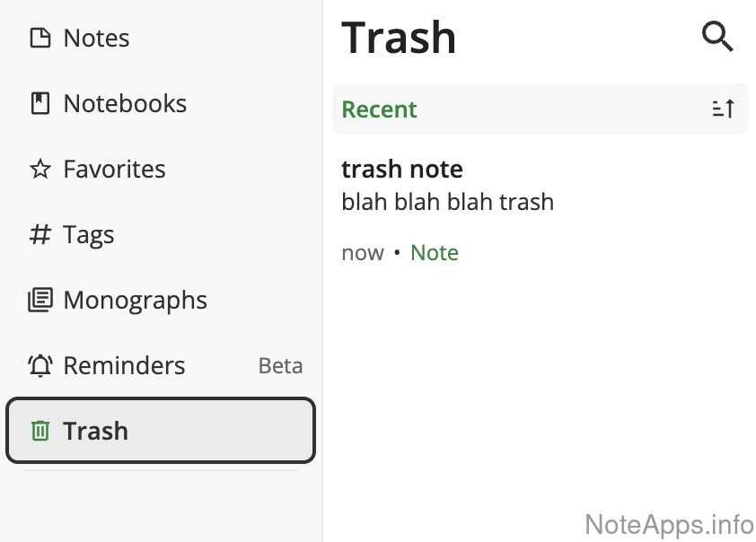Open the "trash note" item title
Image resolution: width=756 pixels, height=542 pixels.
[402, 169]
